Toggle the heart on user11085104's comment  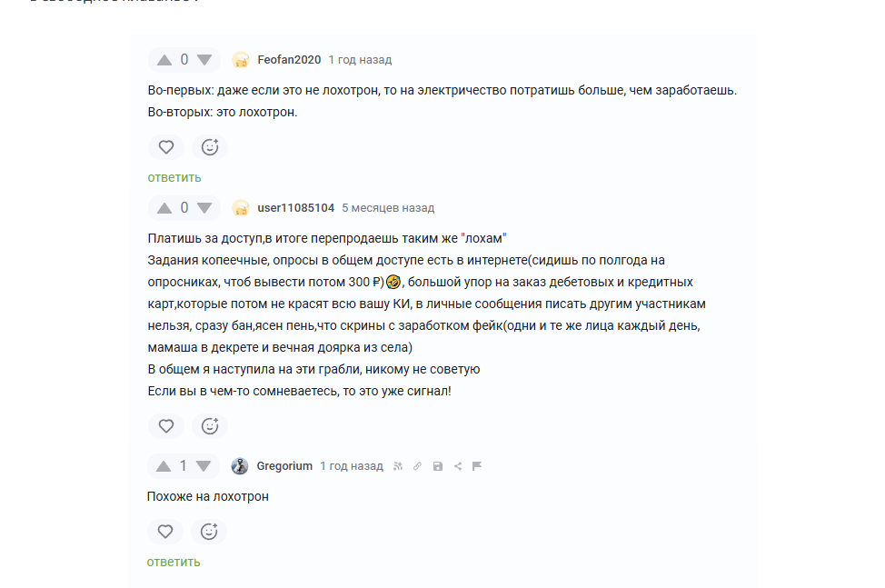pyautogui.click(x=166, y=425)
